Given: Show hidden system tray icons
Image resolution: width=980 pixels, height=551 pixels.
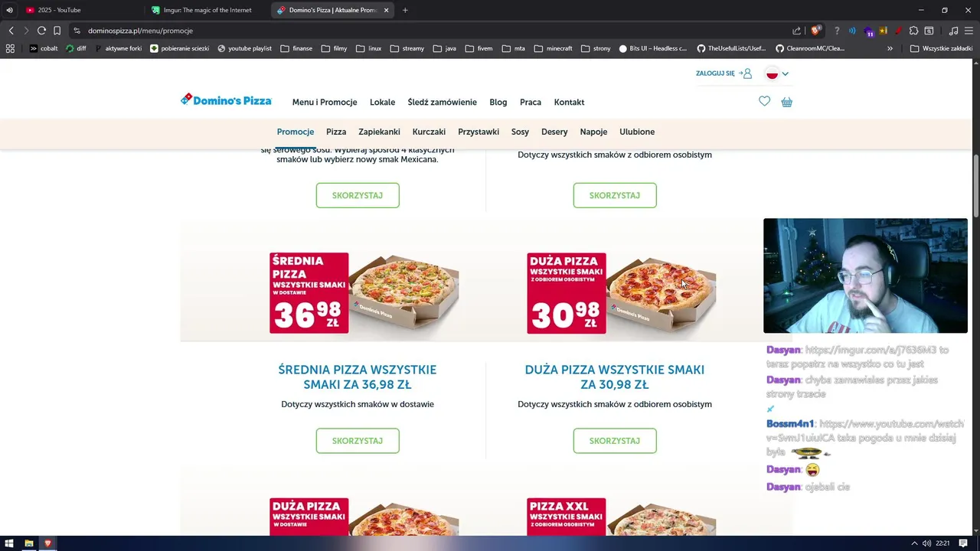Looking at the screenshot, I should [x=914, y=543].
